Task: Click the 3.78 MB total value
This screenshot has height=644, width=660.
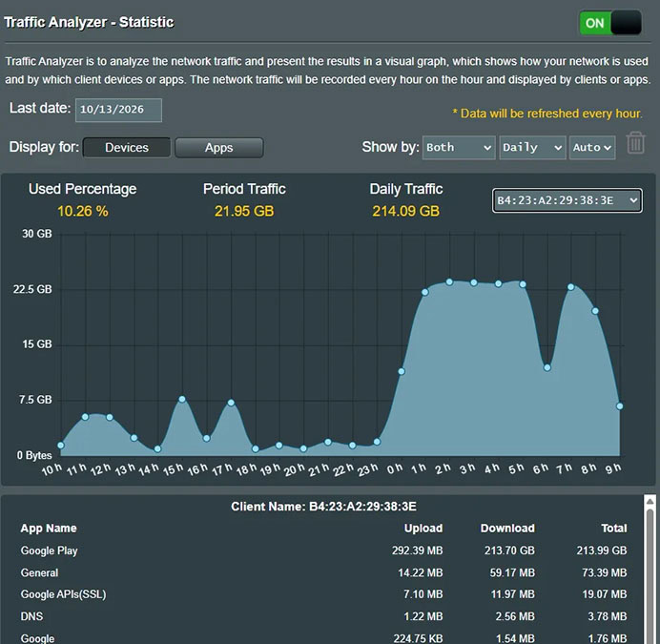Action: tap(608, 616)
